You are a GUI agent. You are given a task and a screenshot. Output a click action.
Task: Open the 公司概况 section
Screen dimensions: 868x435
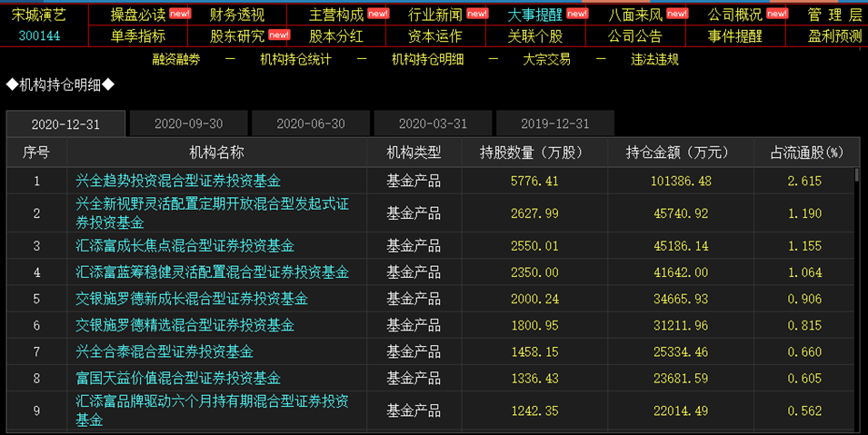(x=735, y=15)
